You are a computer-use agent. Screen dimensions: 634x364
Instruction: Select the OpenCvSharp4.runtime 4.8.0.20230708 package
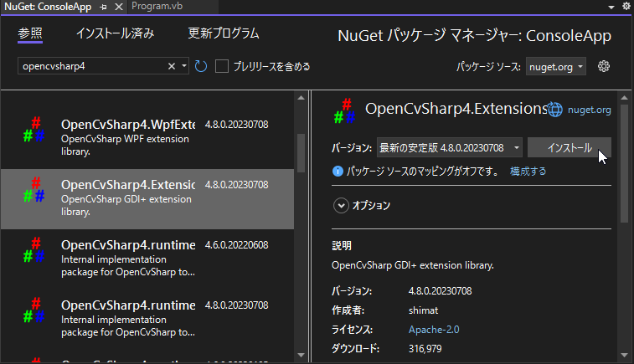tap(147, 319)
